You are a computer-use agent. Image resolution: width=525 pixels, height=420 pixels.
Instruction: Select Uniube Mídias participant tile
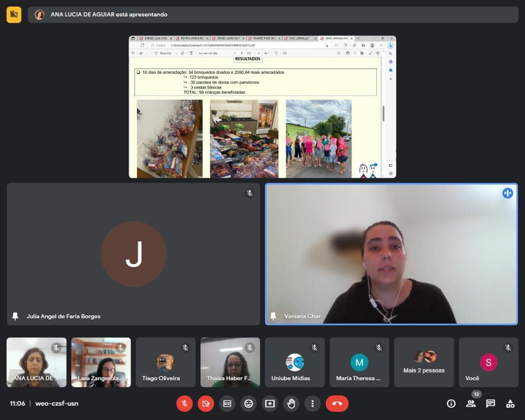[295, 363]
